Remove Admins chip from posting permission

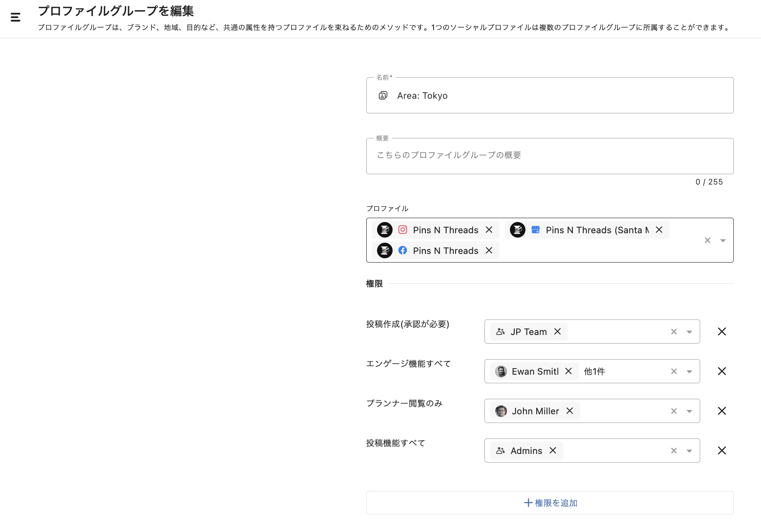[553, 451]
